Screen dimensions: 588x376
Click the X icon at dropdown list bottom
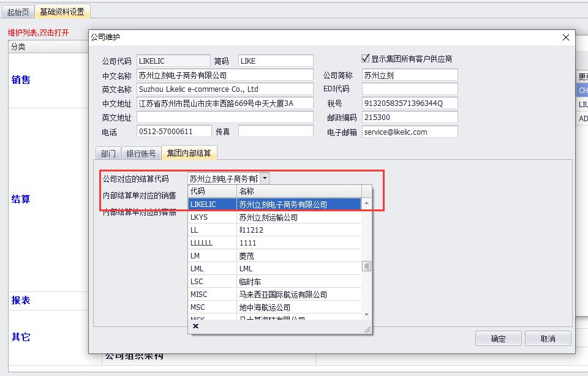[195, 326]
